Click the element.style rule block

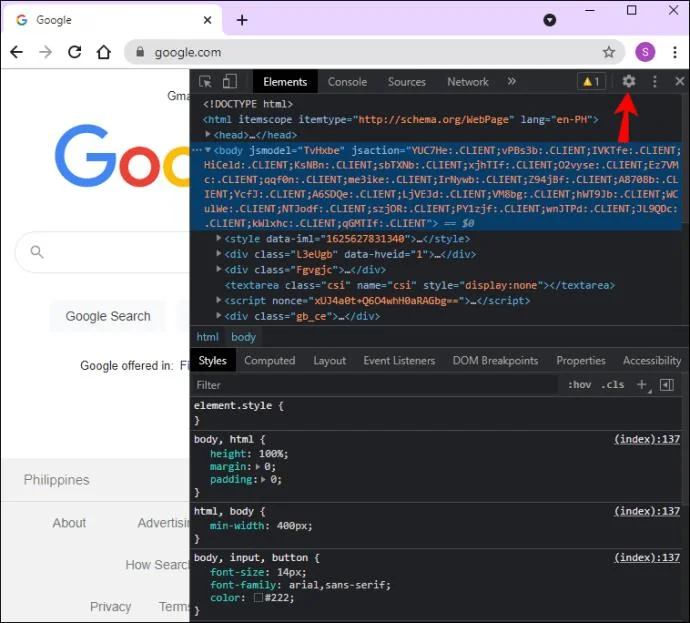[x=437, y=413]
